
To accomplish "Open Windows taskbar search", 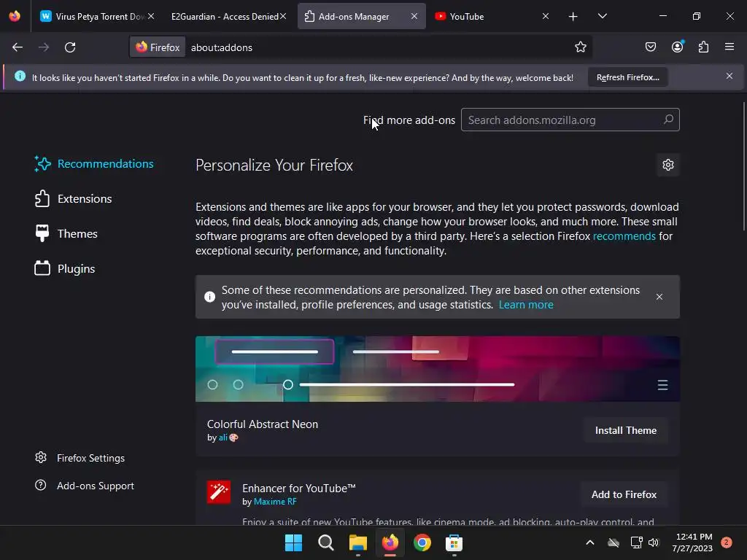I will [x=326, y=542].
